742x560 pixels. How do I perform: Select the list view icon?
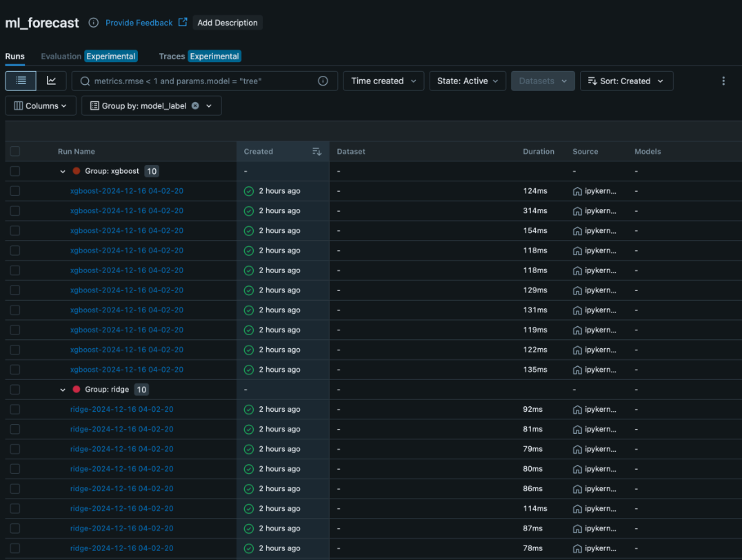coord(20,81)
